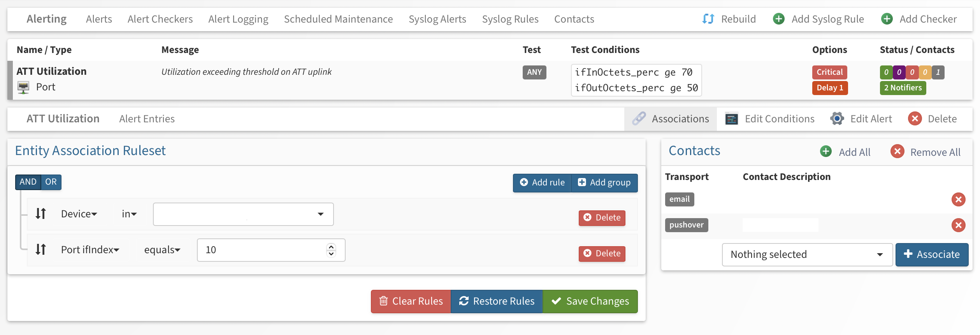Click the purple status count badge
Image resolution: width=980 pixels, height=335 pixels.
click(x=899, y=72)
